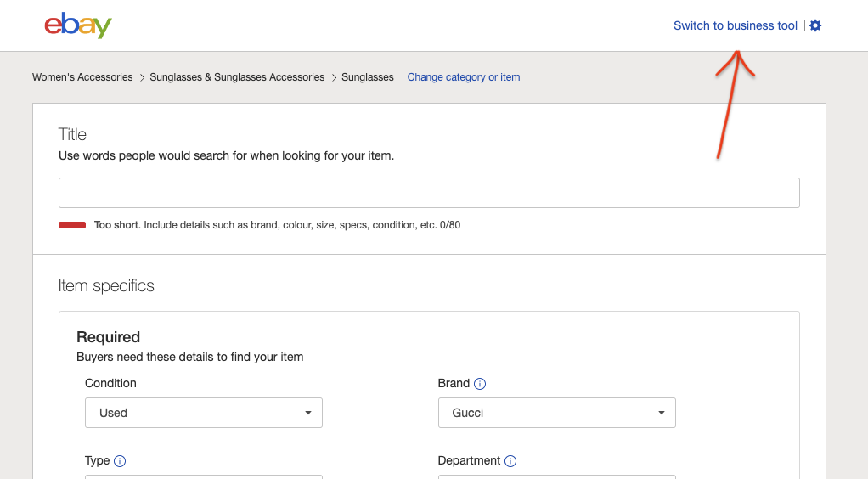Click the Type field label
The height and width of the screenshot is (479, 868).
[x=97, y=460]
